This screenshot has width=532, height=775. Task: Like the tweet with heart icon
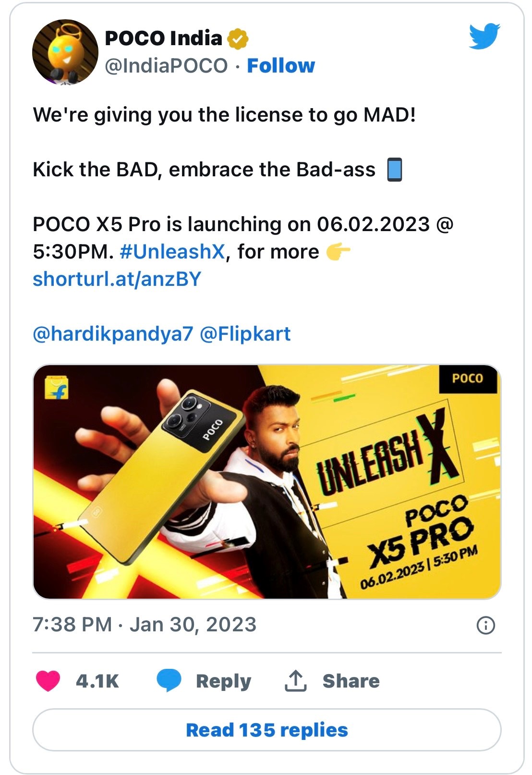[x=48, y=680]
